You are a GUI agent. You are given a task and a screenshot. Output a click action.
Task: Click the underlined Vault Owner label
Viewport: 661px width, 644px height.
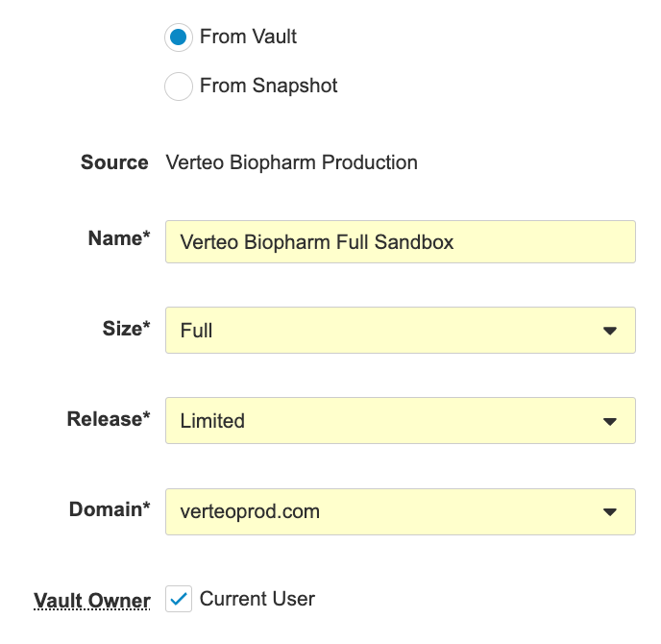pos(92,602)
